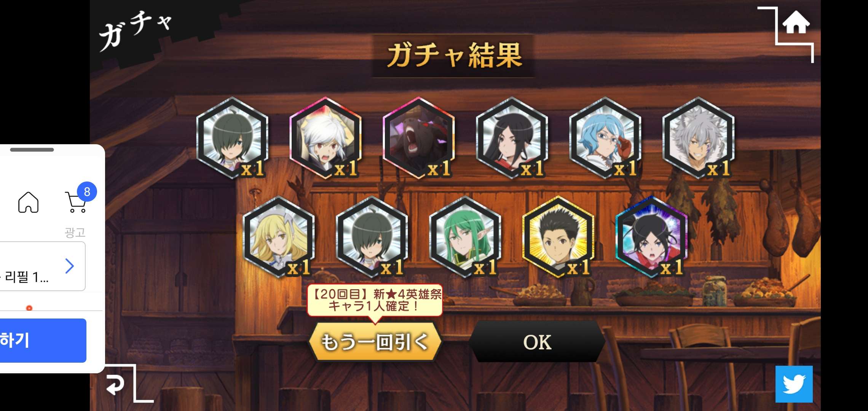Tap the back arrow icon at bottom-left
This screenshot has width=868, height=411.
pos(115,384)
